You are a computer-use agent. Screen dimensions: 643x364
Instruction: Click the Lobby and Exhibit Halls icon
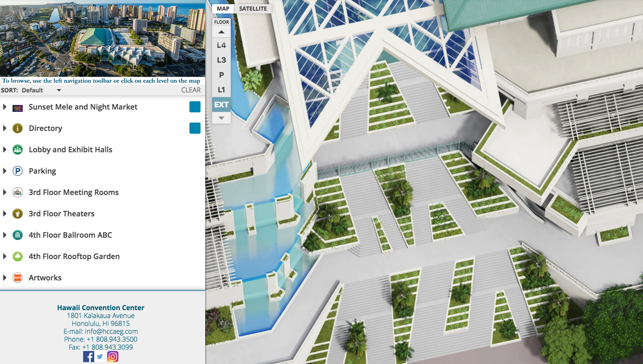point(18,149)
